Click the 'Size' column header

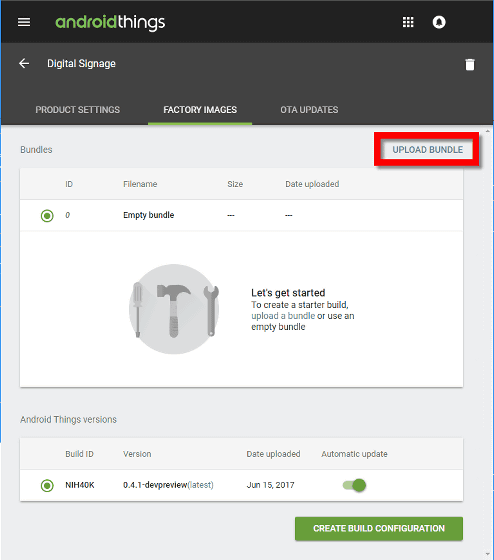[235, 184]
